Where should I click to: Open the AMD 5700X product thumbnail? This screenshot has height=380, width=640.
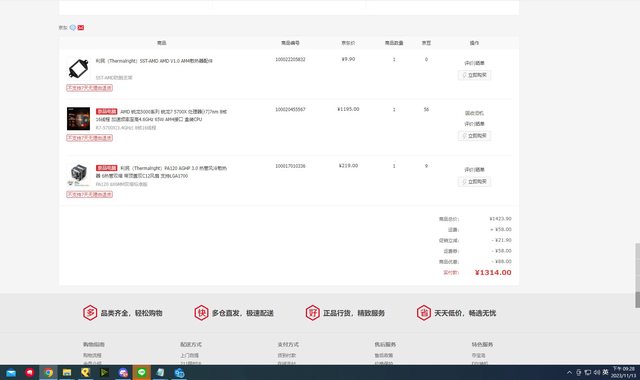coord(78,118)
